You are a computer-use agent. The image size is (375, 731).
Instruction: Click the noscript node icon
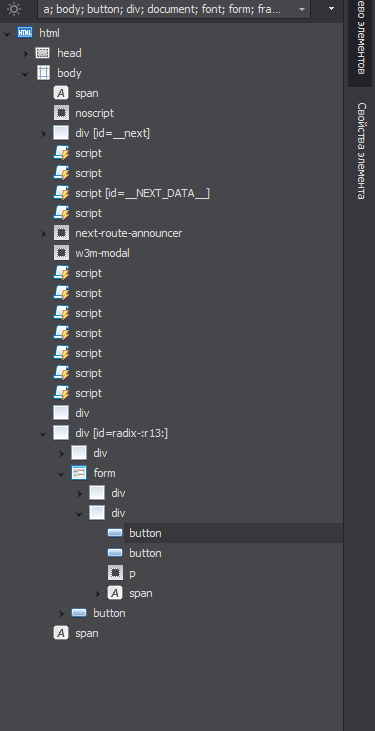point(61,113)
